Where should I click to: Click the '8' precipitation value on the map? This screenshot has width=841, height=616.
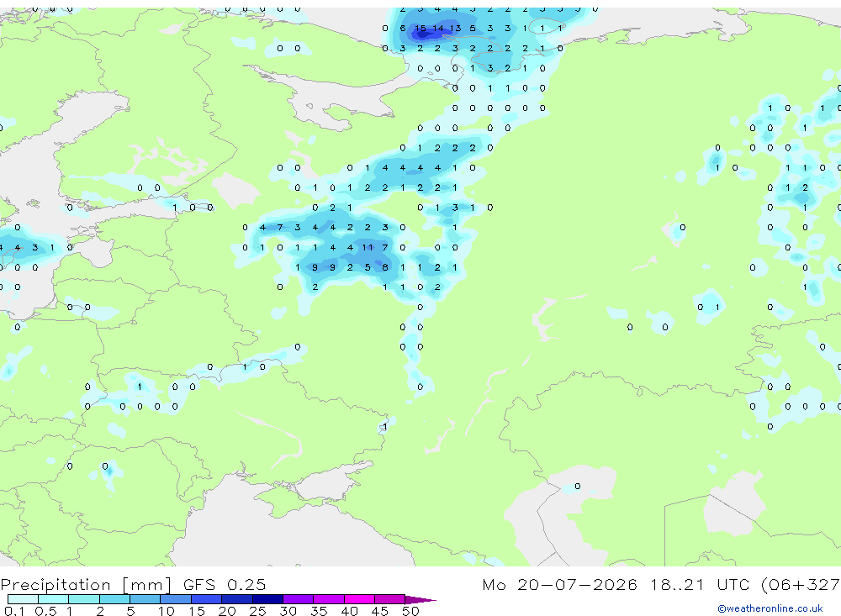[x=385, y=267]
